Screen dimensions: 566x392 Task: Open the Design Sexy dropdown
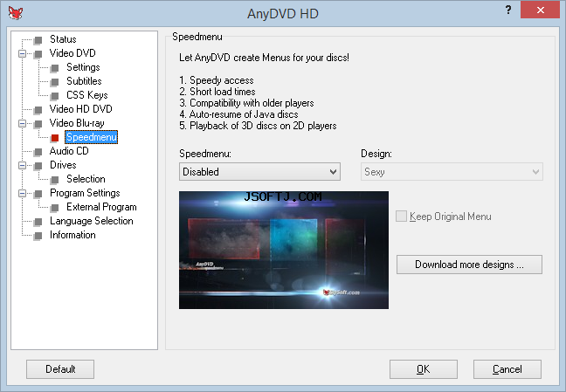coord(452,172)
